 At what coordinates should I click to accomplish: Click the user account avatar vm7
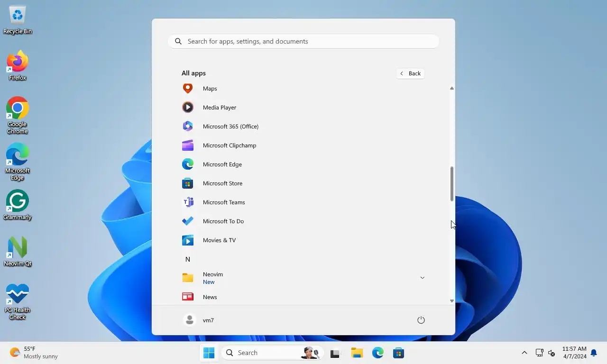(189, 320)
